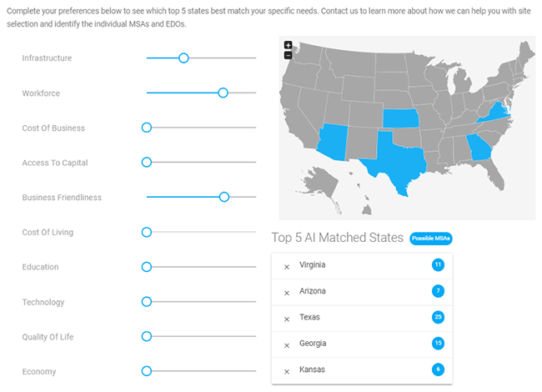Remove Virginia using its X icon

pyautogui.click(x=287, y=267)
